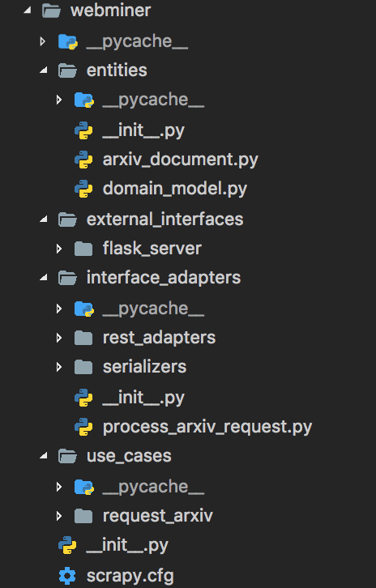This screenshot has height=588, width=376.
Task: Collapse the entities folder arrow
Action: (44, 70)
